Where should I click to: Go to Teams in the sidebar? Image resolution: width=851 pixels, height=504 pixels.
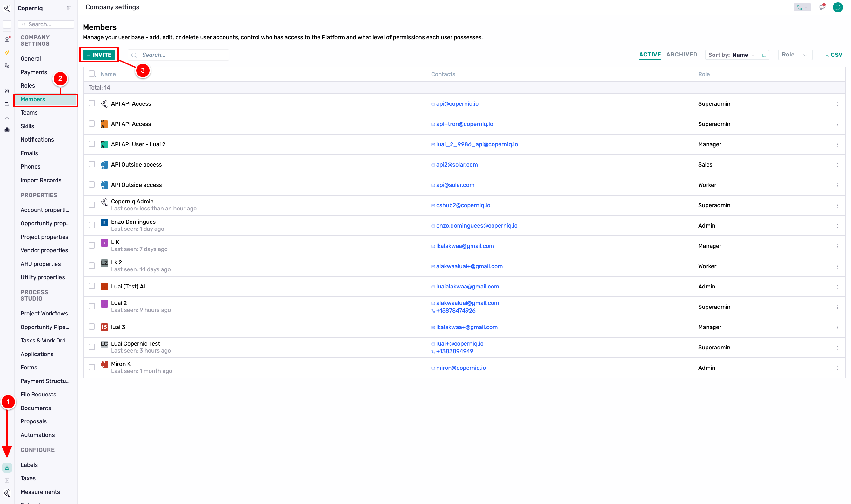click(x=29, y=113)
